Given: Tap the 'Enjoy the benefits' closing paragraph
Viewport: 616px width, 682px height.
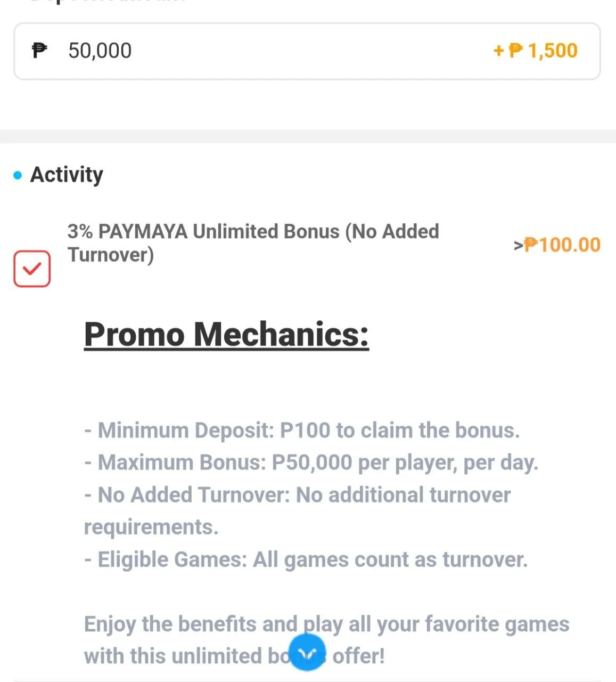Looking at the screenshot, I should coord(326,640).
